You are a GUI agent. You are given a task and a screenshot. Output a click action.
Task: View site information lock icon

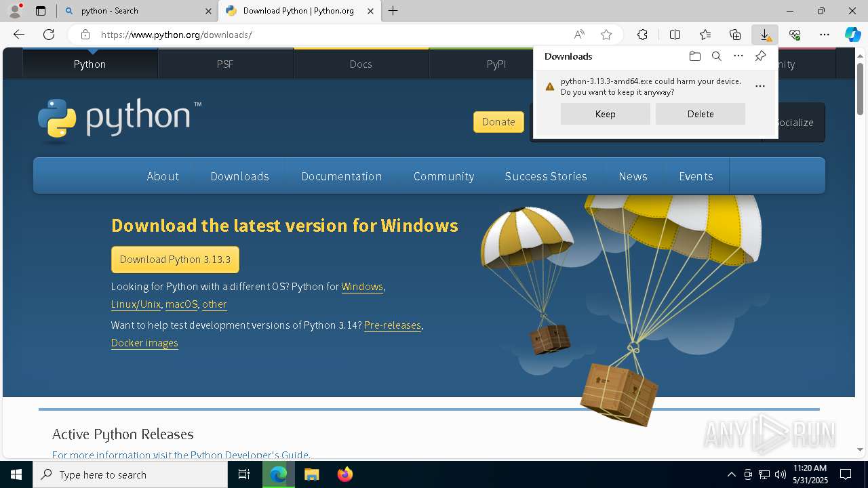[x=85, y=35]
